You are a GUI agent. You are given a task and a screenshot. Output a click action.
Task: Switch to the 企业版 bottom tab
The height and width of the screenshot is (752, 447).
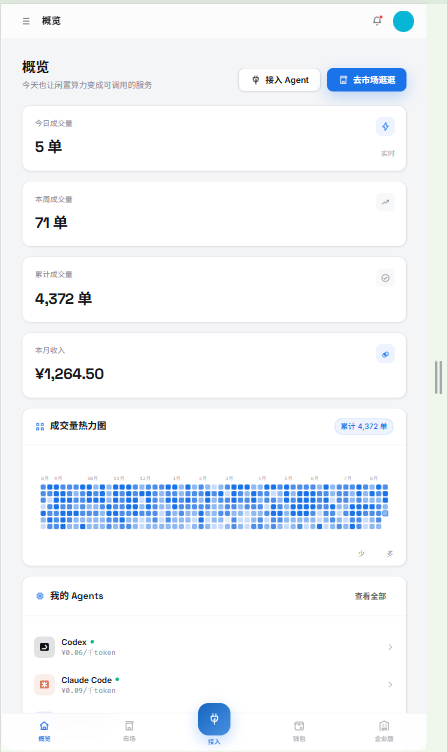[384, 730]
